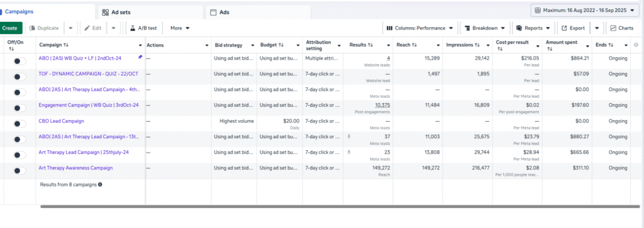Expand the Breakdown dropdown
The height and width of the screenshot is (228, 644).
point(485,28)
